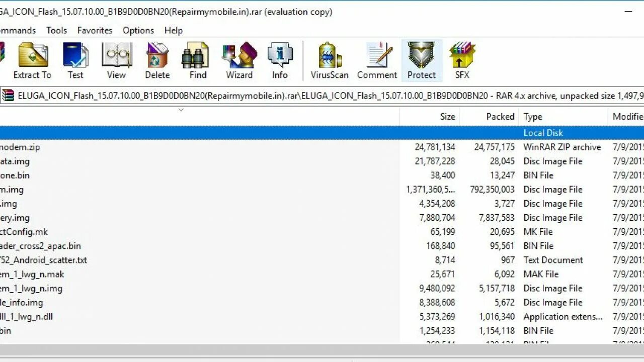Open the Favorites menu

tap(95, 31)
